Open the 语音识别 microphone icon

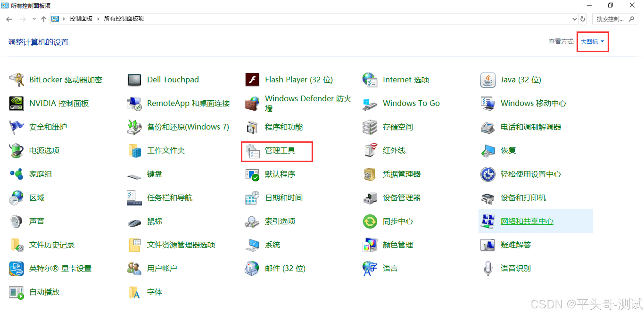pyautogui.click(x=488, y=268)
